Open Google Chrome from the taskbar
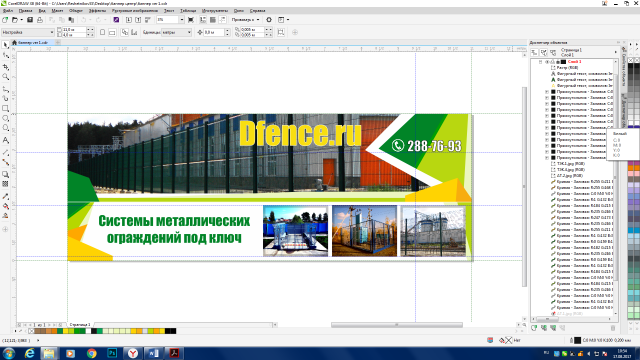 [x=91, y=353]
